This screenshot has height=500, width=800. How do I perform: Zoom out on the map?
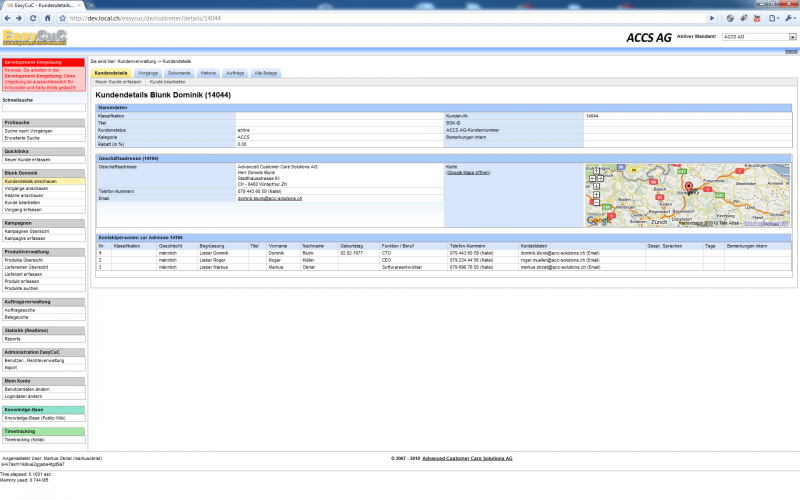click(x=596, y=203)
